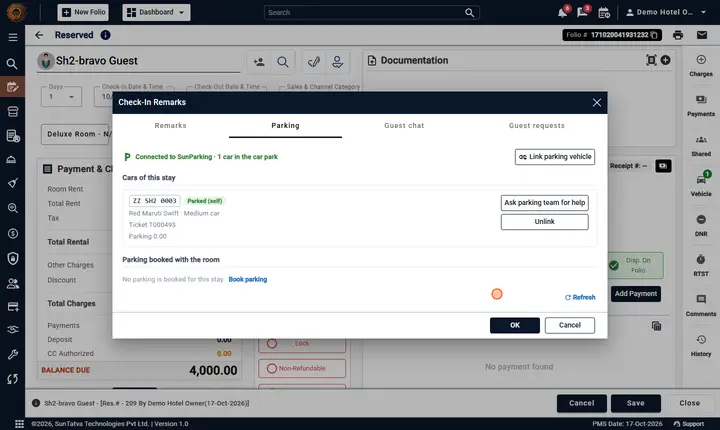Click the Save button at bottom
Viewport: 720px width, 430px height.
tap(636, 403)
